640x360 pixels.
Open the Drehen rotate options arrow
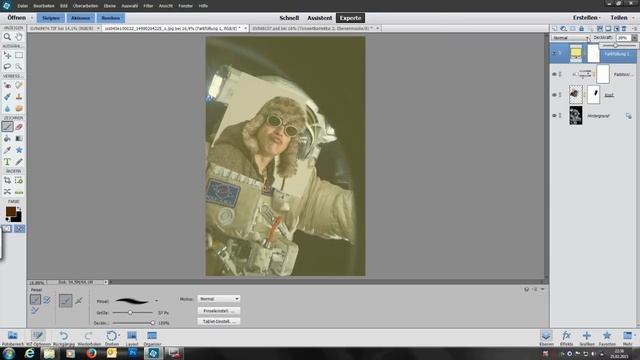[119, 336]
